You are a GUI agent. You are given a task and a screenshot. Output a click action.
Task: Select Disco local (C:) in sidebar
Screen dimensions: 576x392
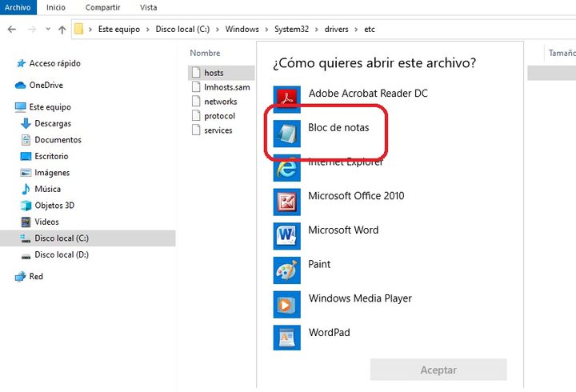[x=88, y=238]
